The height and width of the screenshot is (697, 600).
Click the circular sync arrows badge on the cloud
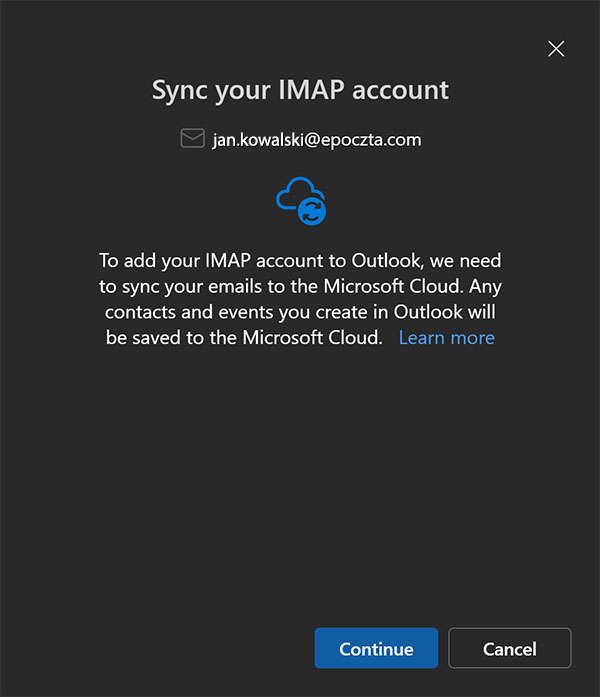tap(313, 210)
